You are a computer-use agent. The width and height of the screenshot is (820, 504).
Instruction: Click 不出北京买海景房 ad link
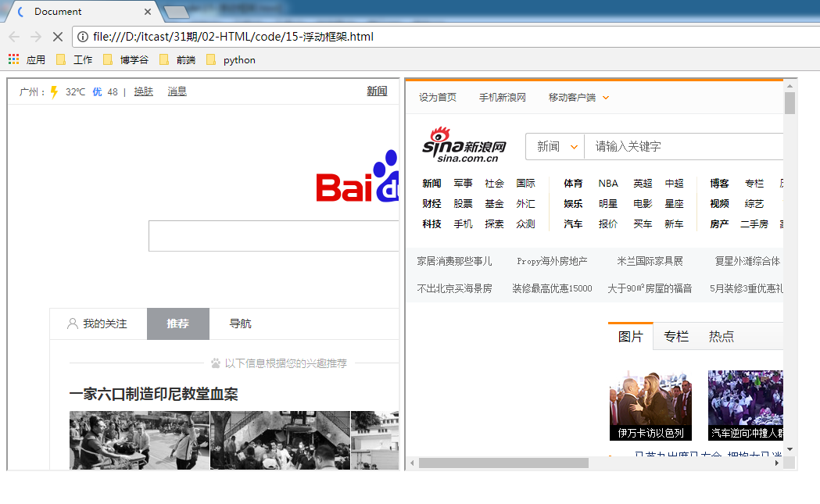pos(454,288)
